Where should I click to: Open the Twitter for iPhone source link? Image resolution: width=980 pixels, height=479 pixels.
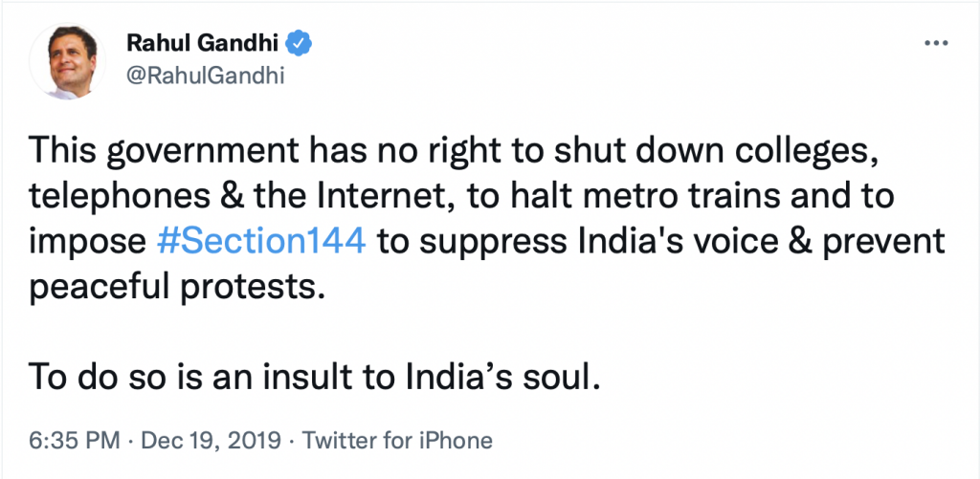click(x=397, y=441)
